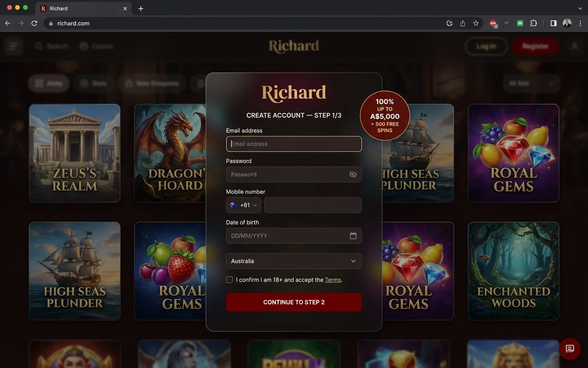Viewport: 588px width, 368px height.
Task: Open the provider filter dropdown at right
Action: point(531,83)
